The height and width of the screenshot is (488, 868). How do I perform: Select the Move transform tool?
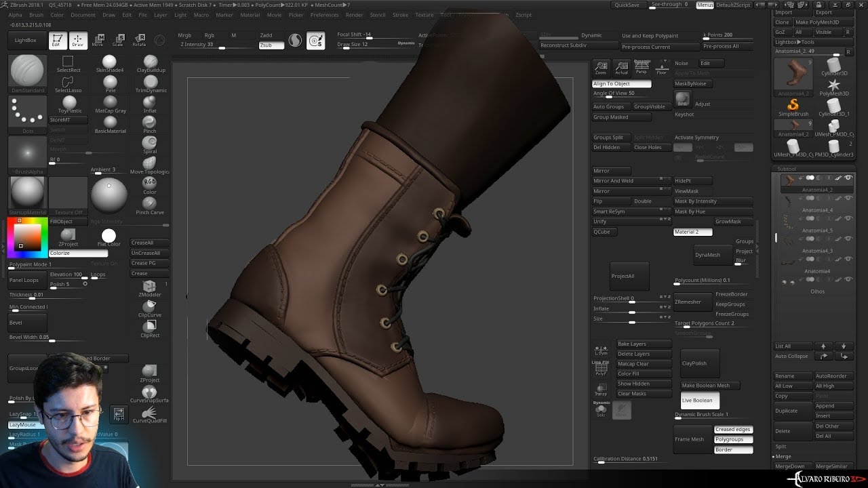click(x=98, y=41)
